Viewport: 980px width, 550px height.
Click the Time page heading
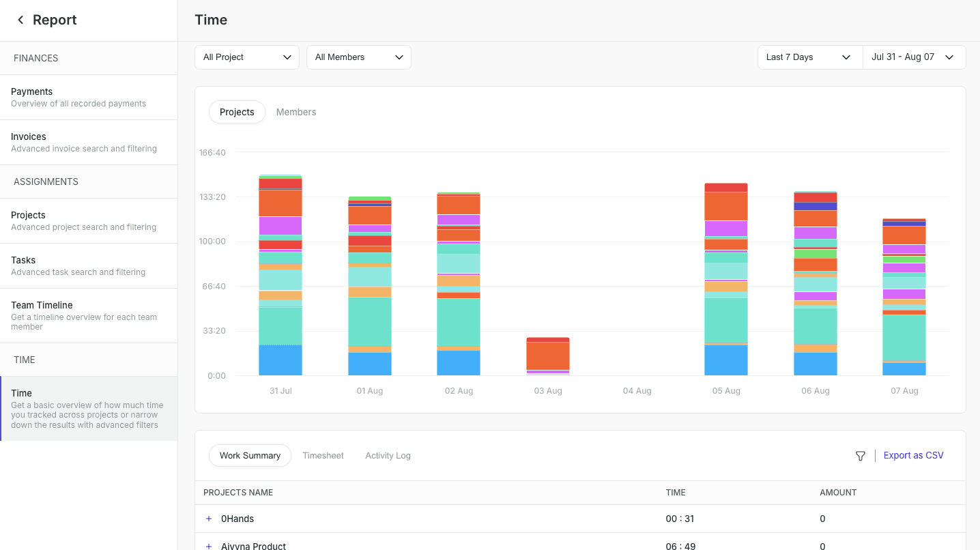(211, 20)
